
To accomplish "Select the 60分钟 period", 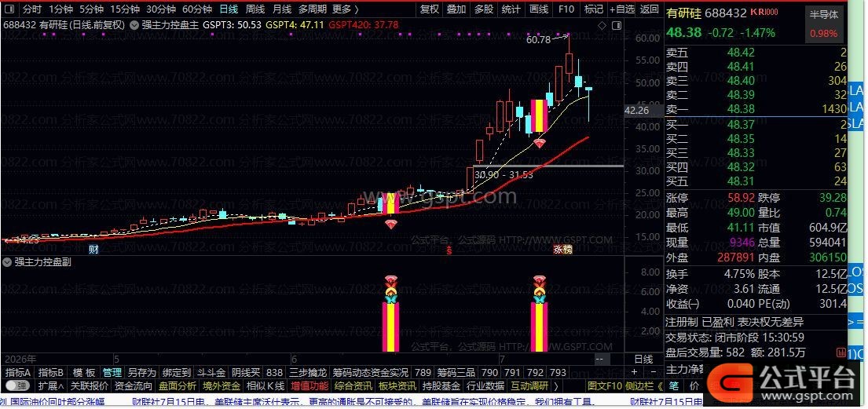I will (197, 9).
